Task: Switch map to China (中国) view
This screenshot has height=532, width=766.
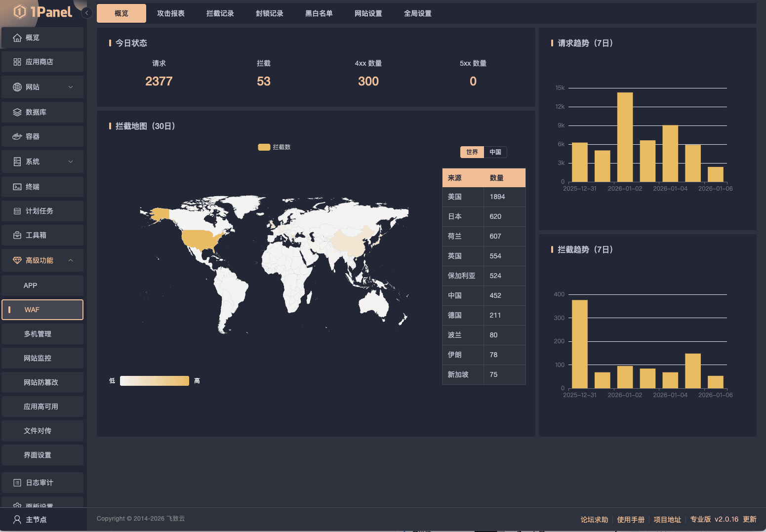Action: (x=495, y=152)
